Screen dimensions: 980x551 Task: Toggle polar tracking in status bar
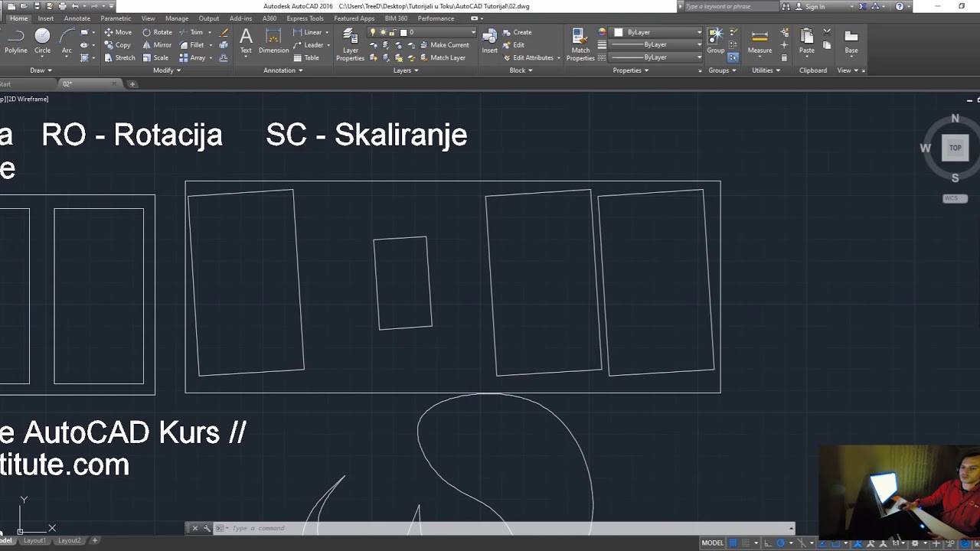pos(781,543)
